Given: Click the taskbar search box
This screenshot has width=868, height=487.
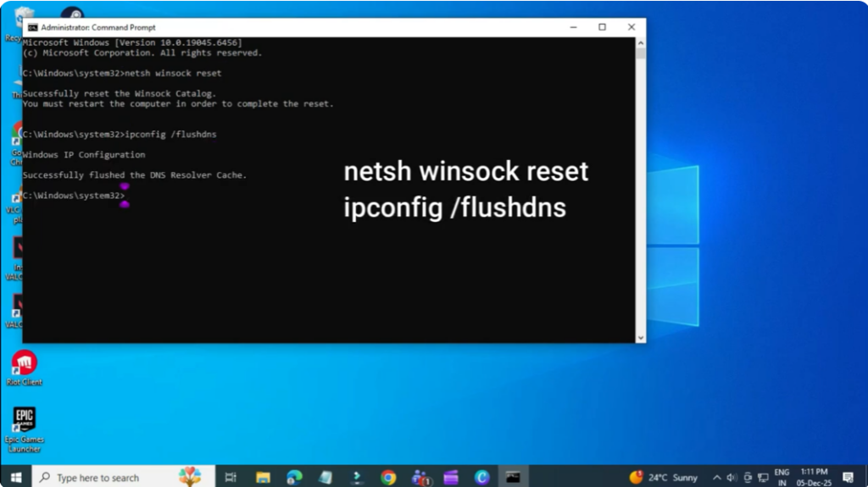Looking at the screenshot, I should click(x=123, y=477).
